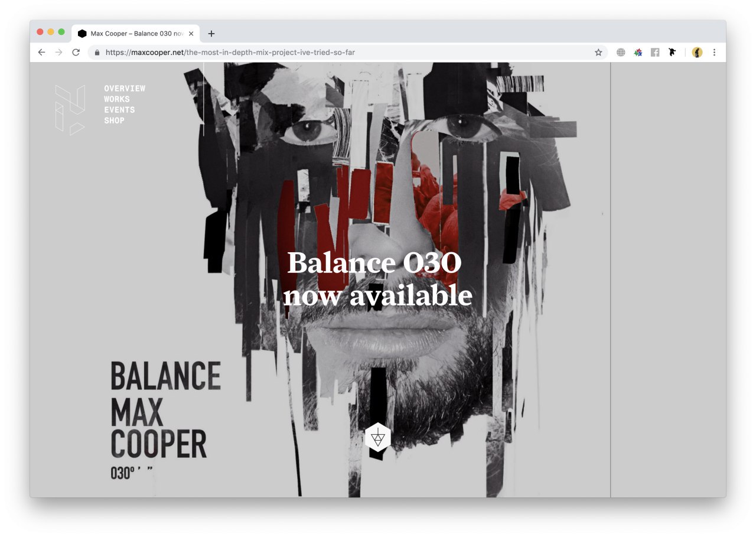Open the WORKS navigation link
The width and height of the screenshot is (756, 537).
pos(117,99)
